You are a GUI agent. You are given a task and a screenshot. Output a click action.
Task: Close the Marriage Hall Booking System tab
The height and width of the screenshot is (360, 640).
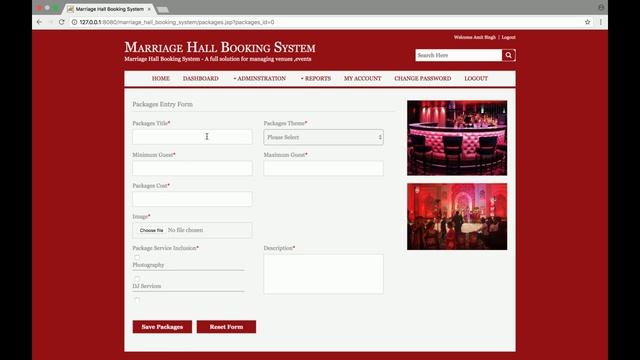pyautogui.click(x=149, y=9)
